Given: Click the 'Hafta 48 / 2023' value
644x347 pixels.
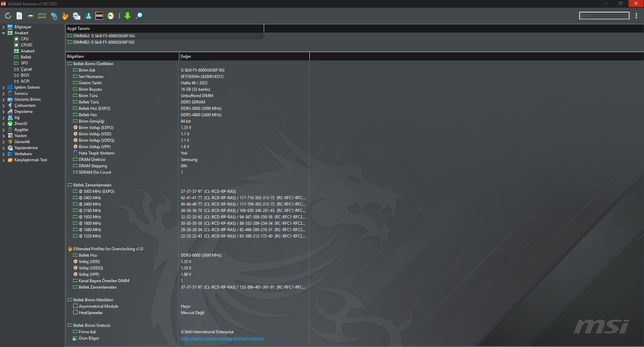Looking at the screenshot, I should pos(194,83).
